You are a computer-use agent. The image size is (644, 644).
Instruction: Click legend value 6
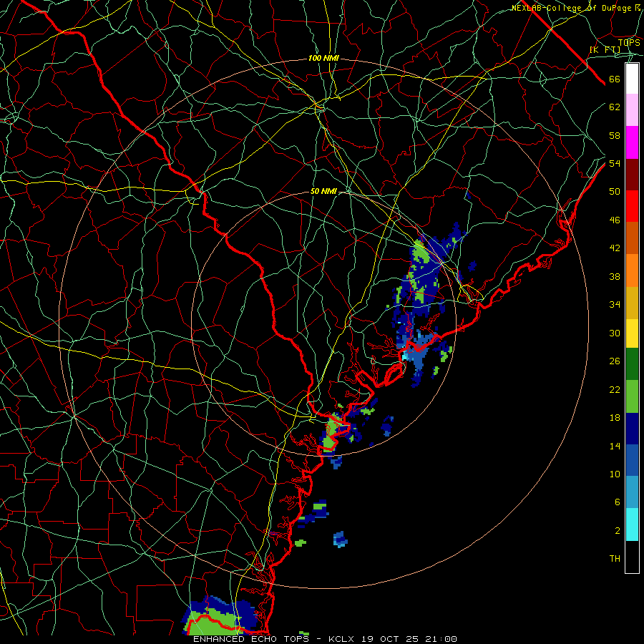pyautogui.click(x=617, y=502)
